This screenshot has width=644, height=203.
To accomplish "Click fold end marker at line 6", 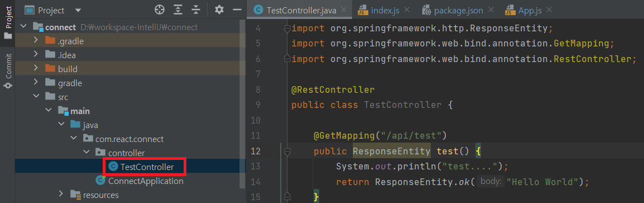I will (x=287, y=59).
